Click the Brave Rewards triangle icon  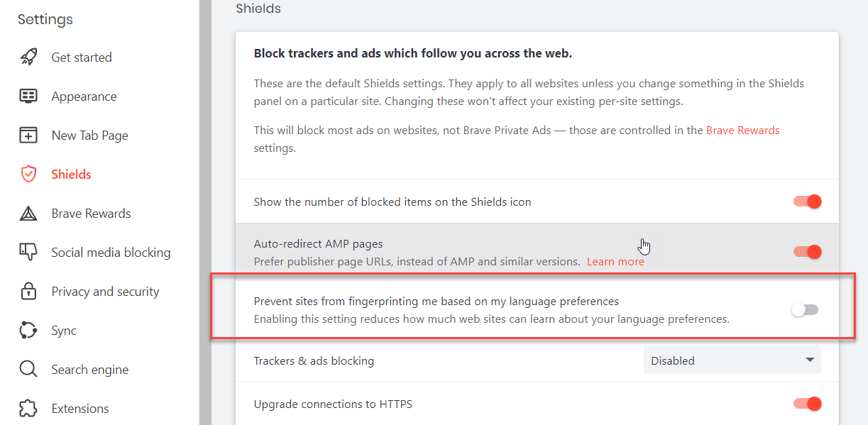click(28, 214)
